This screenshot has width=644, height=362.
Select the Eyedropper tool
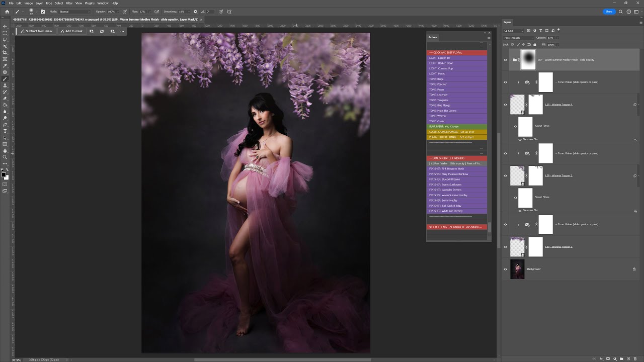[5, 65]
